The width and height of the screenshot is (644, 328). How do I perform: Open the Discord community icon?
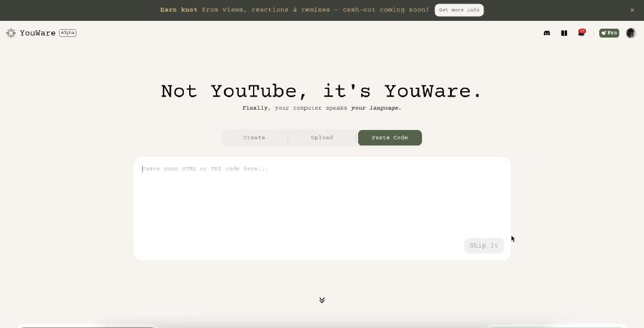[x=547, y=33]
